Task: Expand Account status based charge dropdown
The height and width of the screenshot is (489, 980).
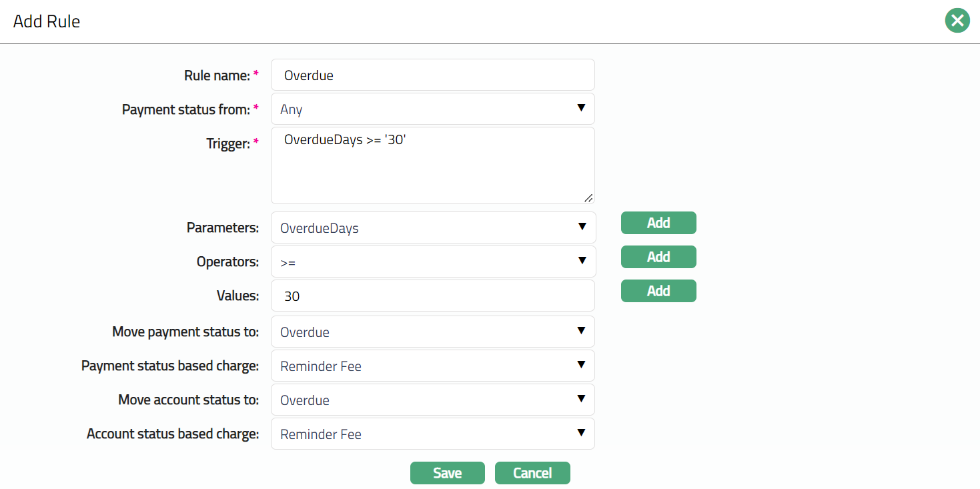Action: [432, 434]
